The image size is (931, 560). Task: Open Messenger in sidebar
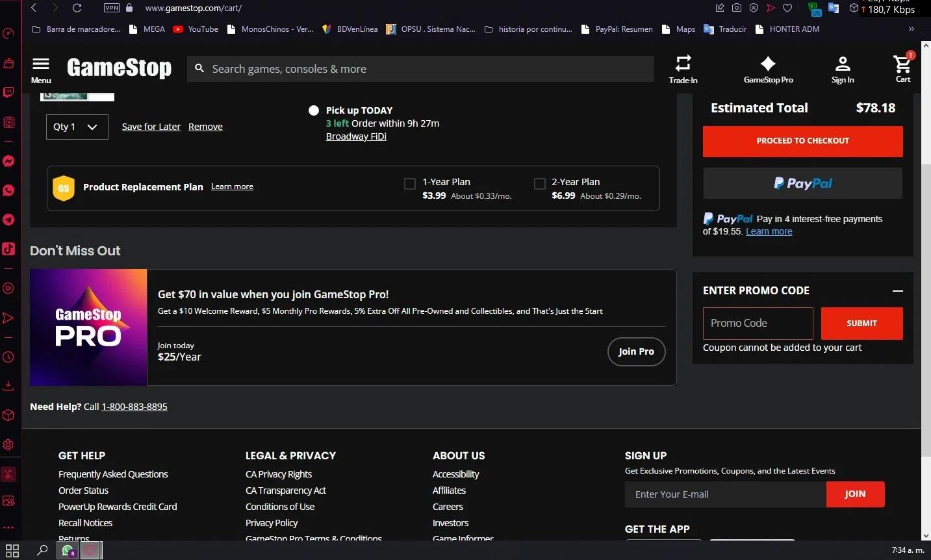pos(8,161)
